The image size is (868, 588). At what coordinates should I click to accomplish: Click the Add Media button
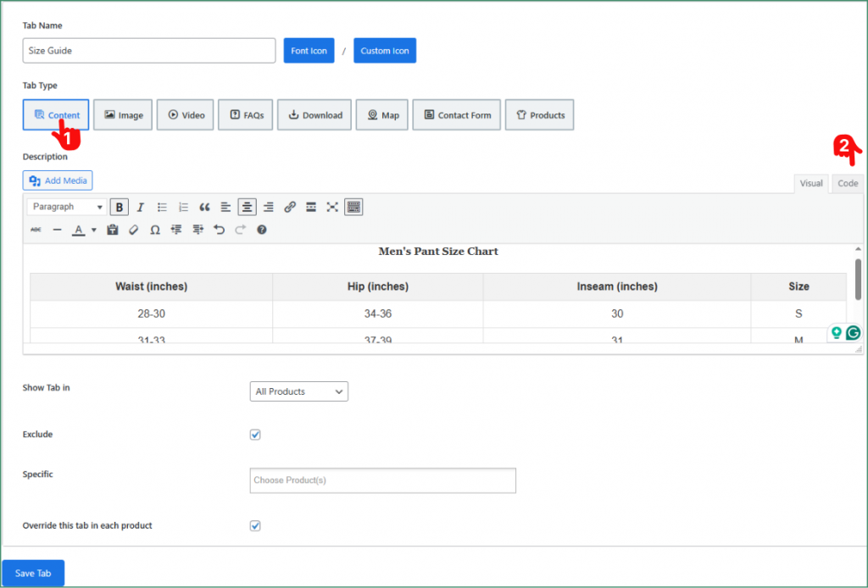pos(58,180)
